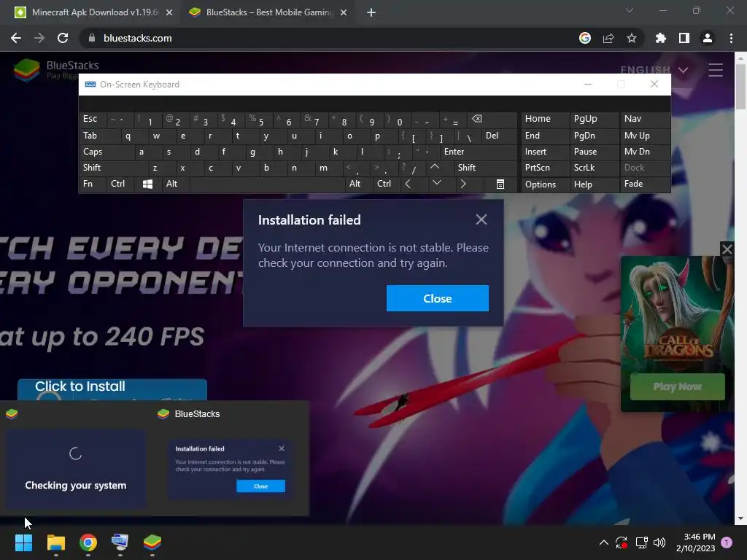The height and width of the screenshot is (560, 747).
Task: Open the Windows Start menu
Action: (x=23, y=542)
